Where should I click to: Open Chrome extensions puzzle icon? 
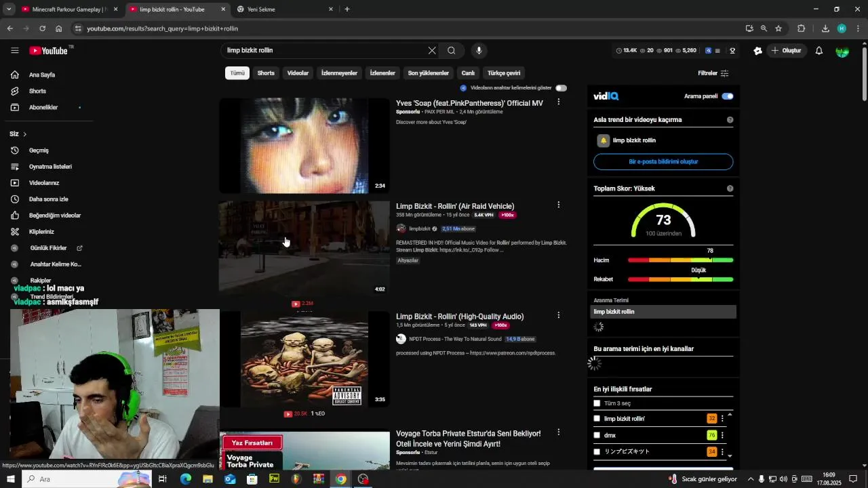[x=801, y=28]
